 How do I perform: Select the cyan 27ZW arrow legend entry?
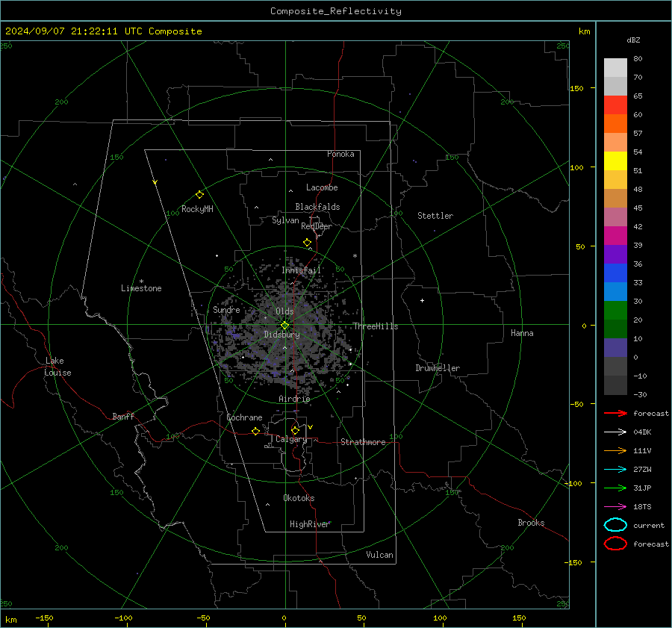coord(615,470)
